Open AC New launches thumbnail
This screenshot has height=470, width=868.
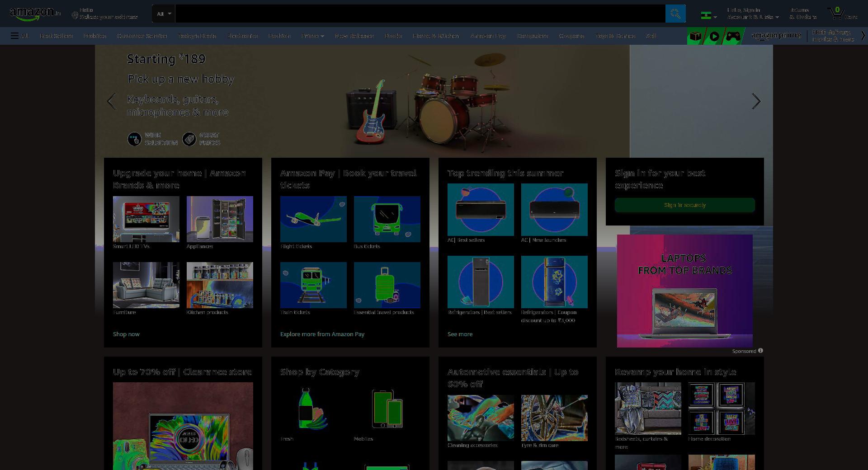tap(554, 210)
